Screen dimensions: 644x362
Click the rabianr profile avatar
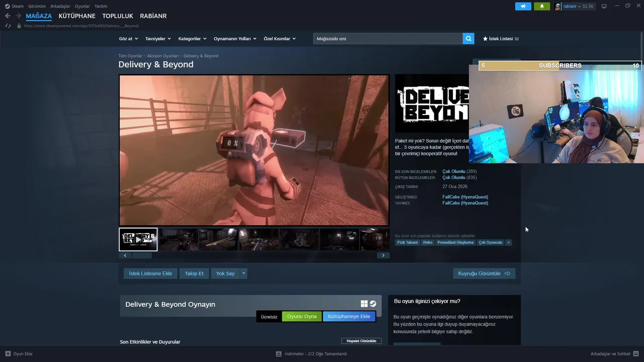[558, 6]
